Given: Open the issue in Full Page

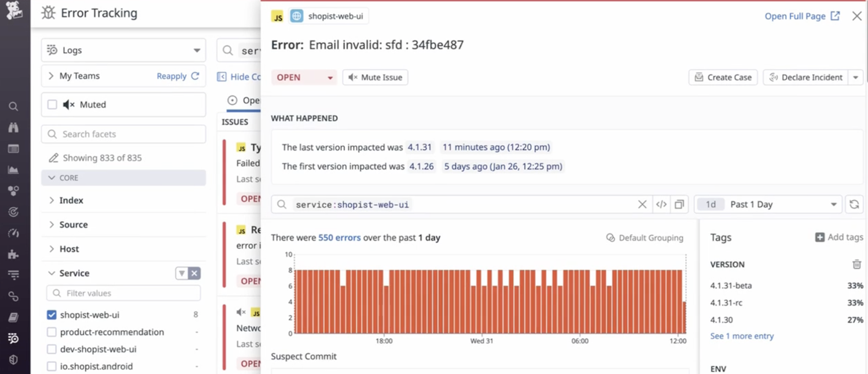Looking at the screenshot, I should tap(802, 16).
